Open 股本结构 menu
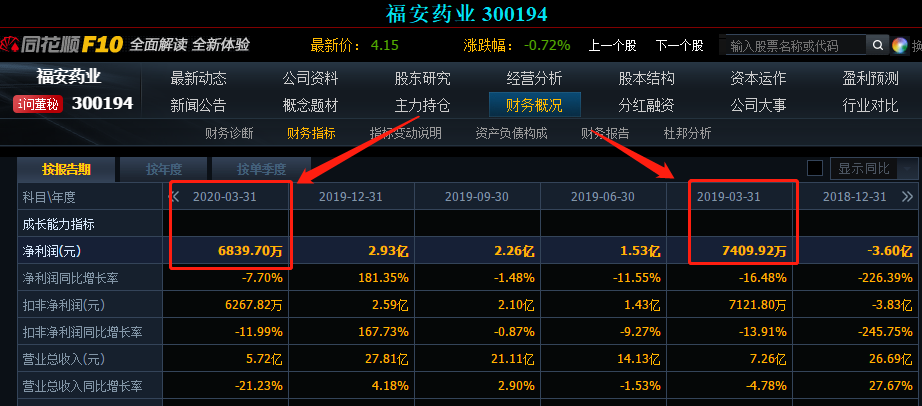Screen dimensions: 922x406 click(646, 78)
